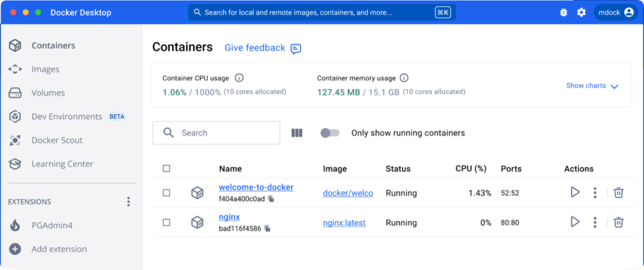Screen dimensions: 644x270
Task: Copy container ID f404a400c0ad
Action: (271, 198)
